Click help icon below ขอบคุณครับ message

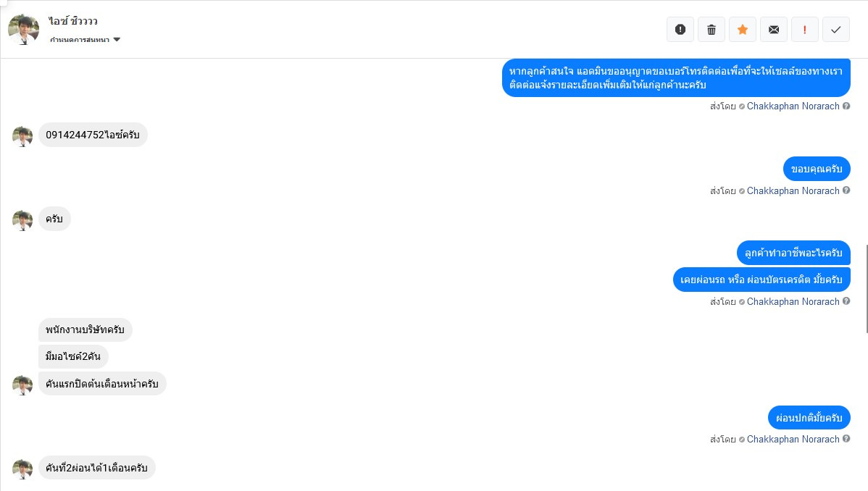[x=846, y=190]
